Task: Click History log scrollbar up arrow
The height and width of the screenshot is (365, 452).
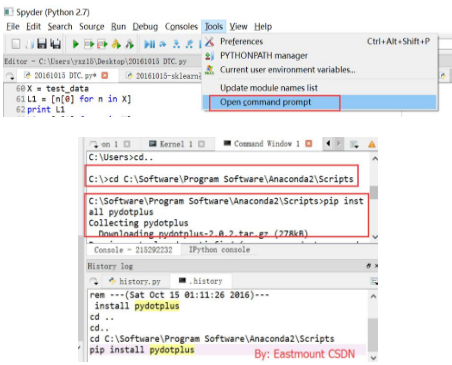Action: pos(374,296)
